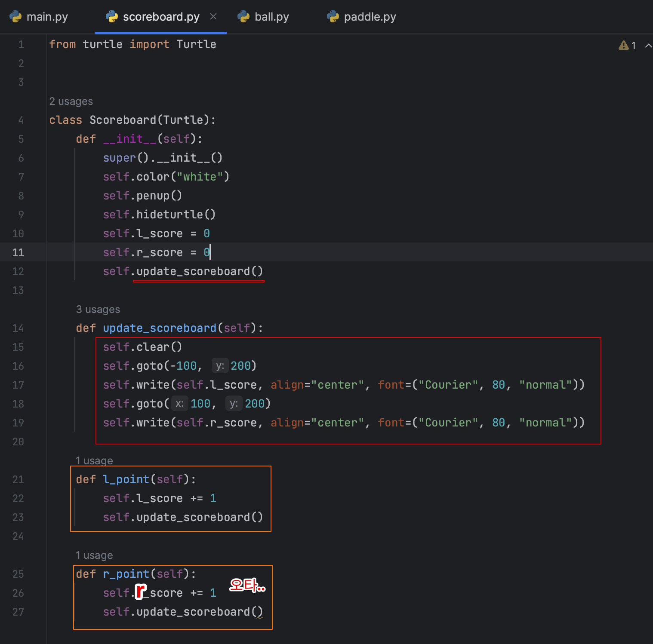Click 'self.color("white")' statement

pos(166,177)
